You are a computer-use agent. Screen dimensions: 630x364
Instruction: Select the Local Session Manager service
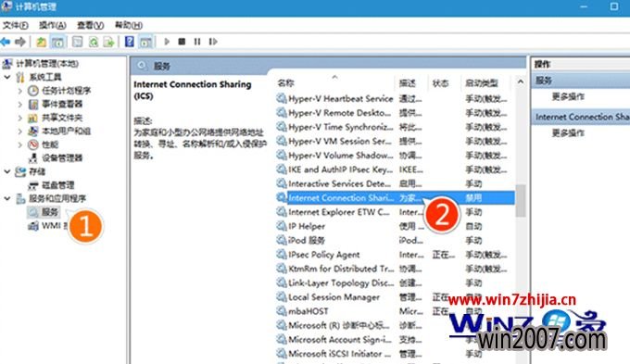click(x=334, y=297)
